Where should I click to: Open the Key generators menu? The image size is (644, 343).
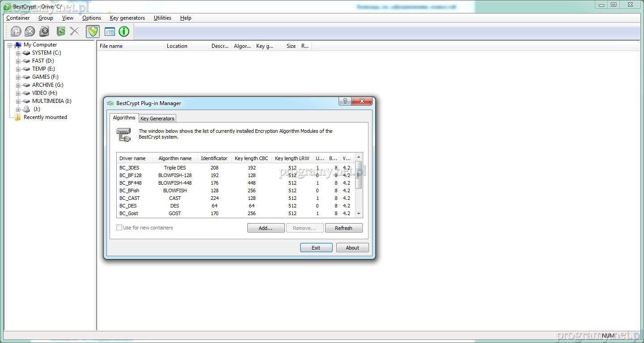point(127,18)
